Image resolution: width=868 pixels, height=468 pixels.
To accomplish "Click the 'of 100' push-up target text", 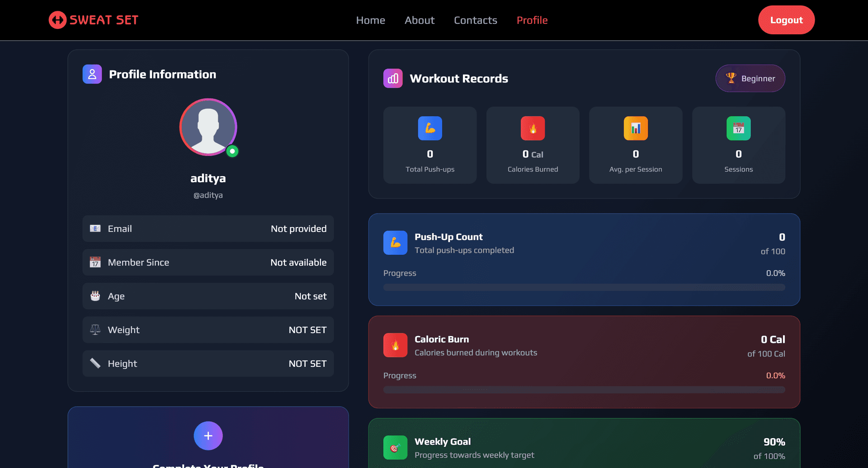I will click(x=773, y=251).
